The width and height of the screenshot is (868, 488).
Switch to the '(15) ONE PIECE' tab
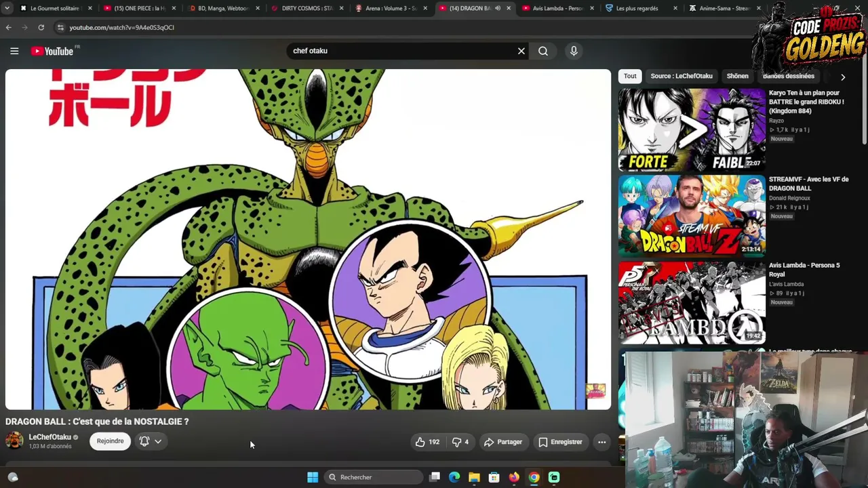[x=138, y=8]
